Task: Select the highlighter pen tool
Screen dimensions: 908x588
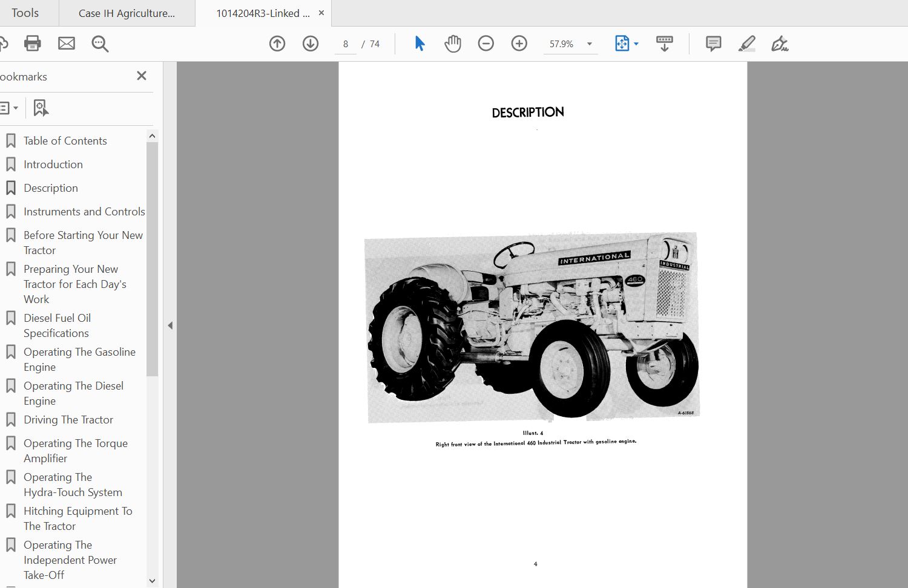Action: click(x=747, y=44)
